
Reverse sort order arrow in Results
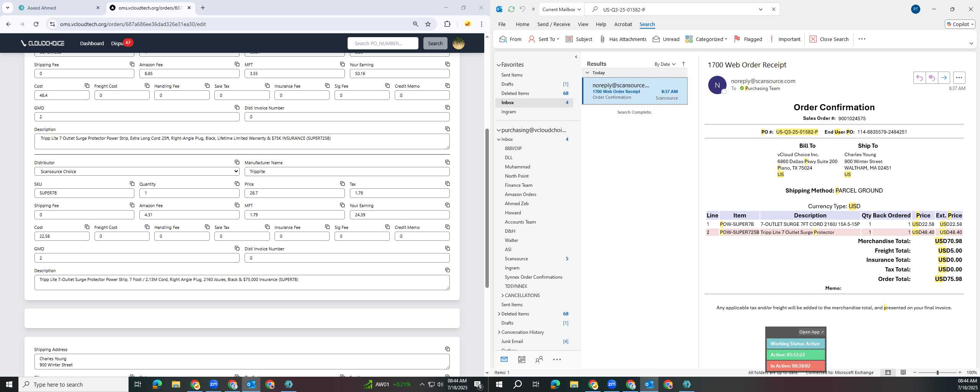[683, 64]
